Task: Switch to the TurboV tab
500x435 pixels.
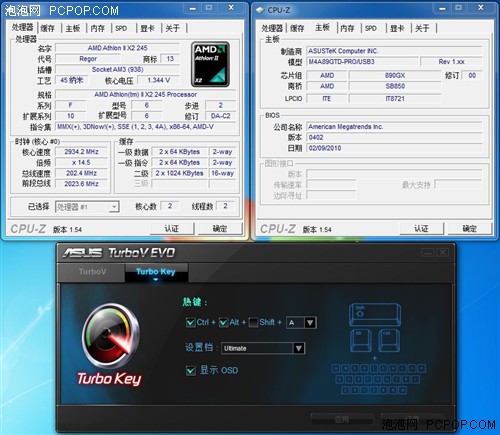Action: [92, 272]
